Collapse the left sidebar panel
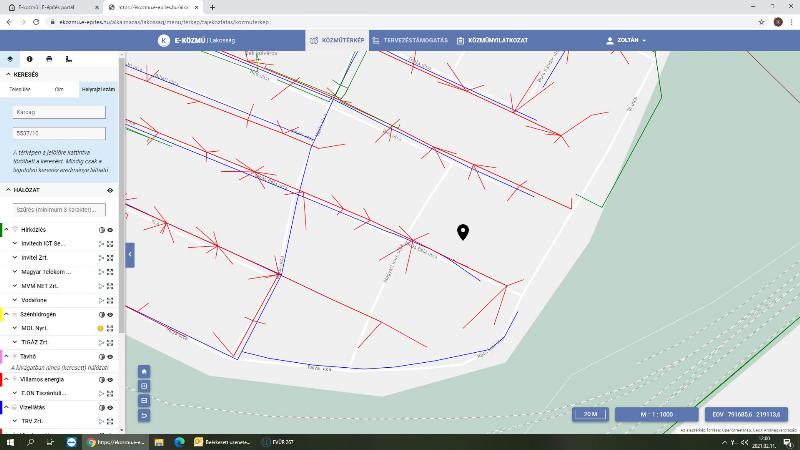The height and width of the screenshot is (450, 800). pyautogui.click(x=130, y=255)
